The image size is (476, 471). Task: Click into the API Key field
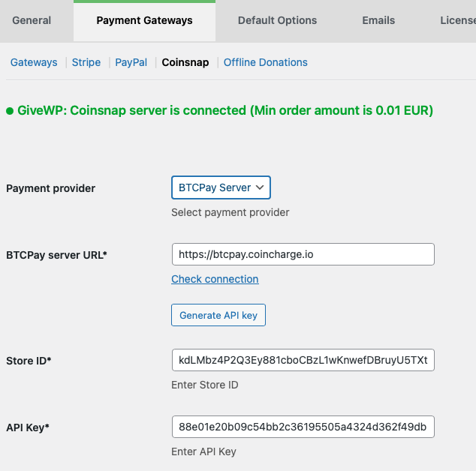coord(303,427)
